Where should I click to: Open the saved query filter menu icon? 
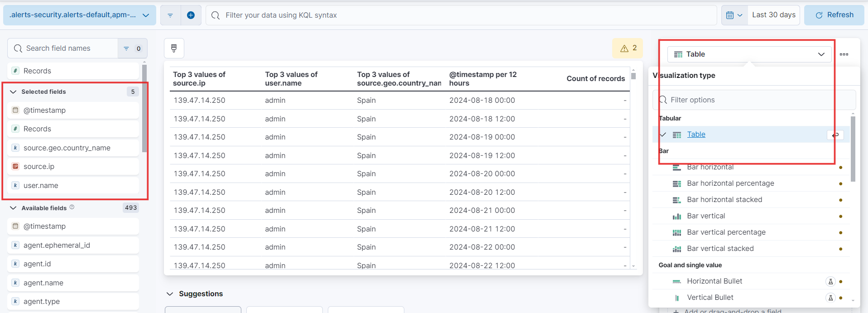[170, 15]
